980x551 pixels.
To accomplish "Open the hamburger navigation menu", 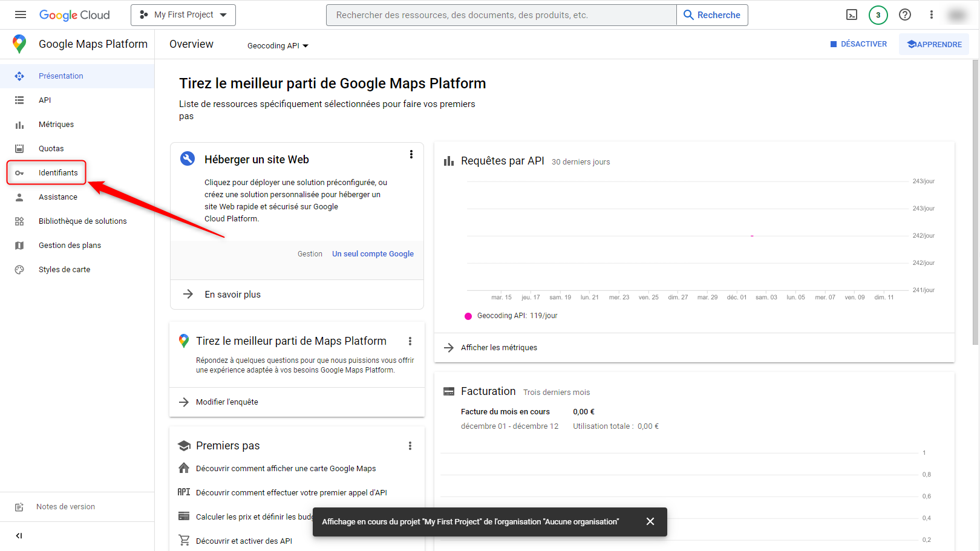I will coord(21,15).
